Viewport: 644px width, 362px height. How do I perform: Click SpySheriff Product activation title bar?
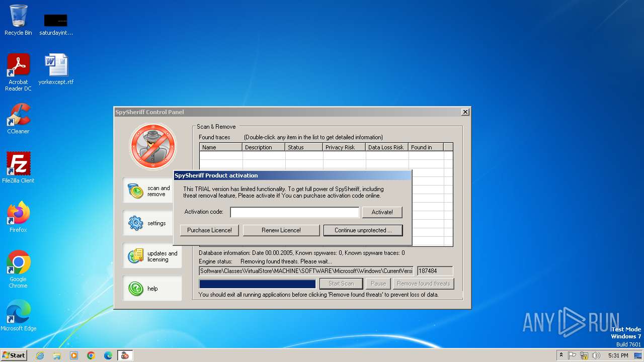coord(292,175)
